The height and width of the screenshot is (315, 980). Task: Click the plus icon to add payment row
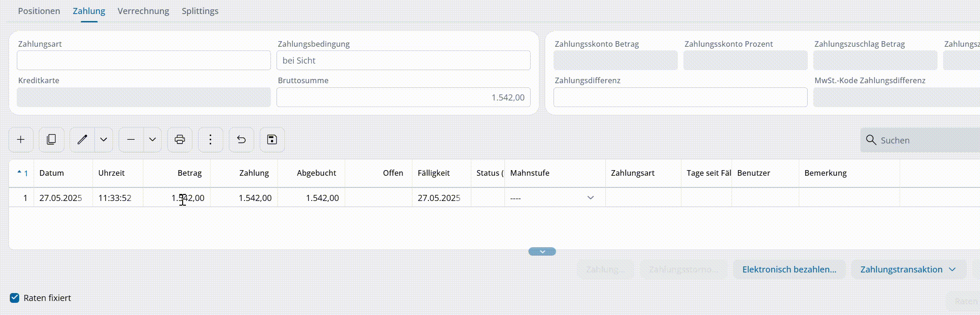click(x=21, y=140)
